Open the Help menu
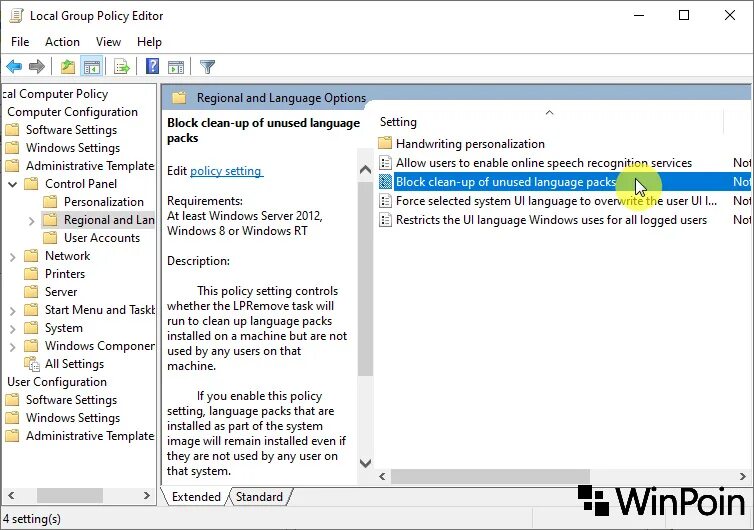This screenshot has width=754, height=530. click(149, 42)
